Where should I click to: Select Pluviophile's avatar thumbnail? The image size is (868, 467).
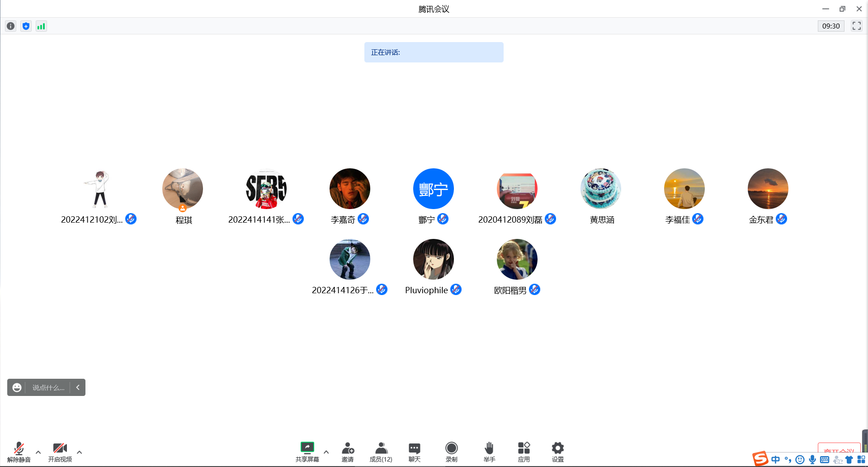pos(433,259)
